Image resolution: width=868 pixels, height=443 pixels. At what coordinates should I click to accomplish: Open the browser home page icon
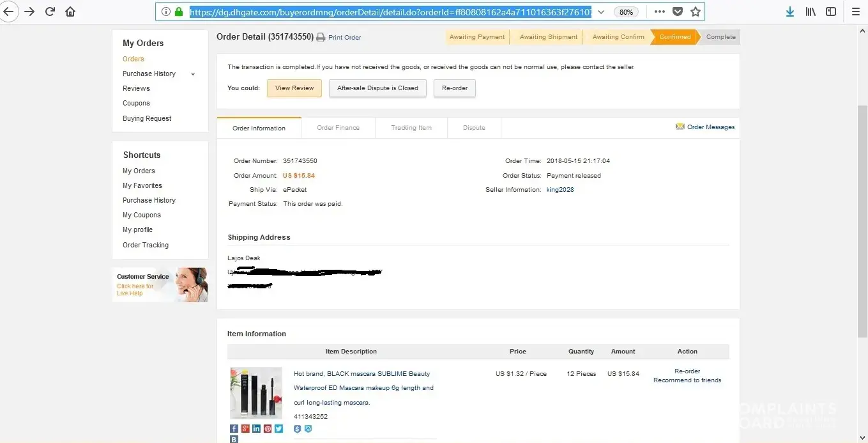(x=70, y=12)
